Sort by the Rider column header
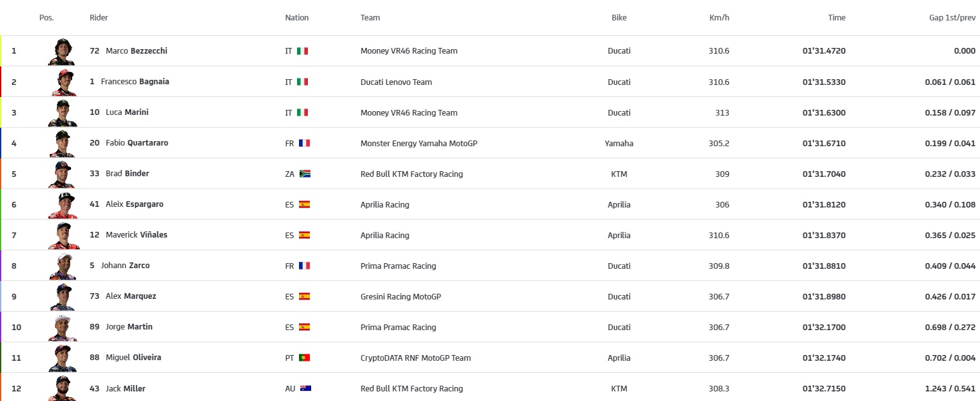This screenshot has height=401, width=980. point(99,18)
